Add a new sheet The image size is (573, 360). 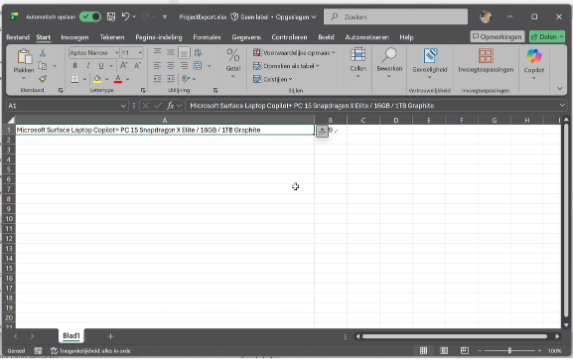click(110, 336)
